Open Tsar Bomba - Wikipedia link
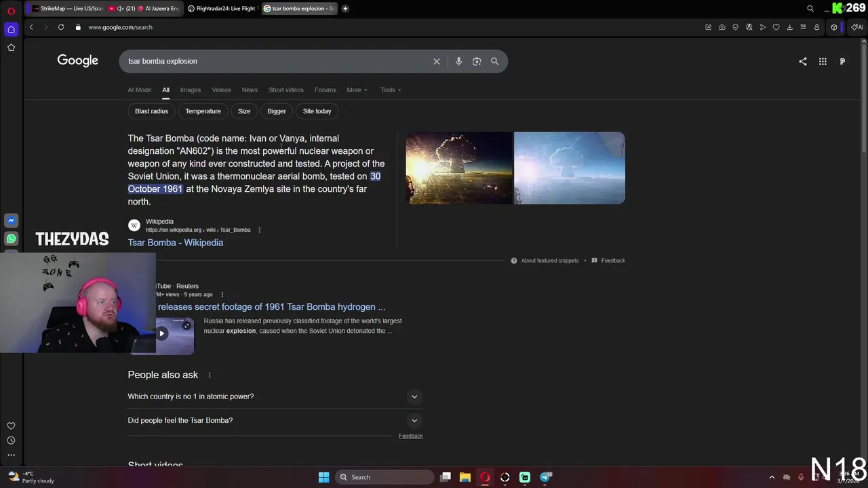Image resolution: width=868 pixels, height=488 pixels. (x=175, y=243)
